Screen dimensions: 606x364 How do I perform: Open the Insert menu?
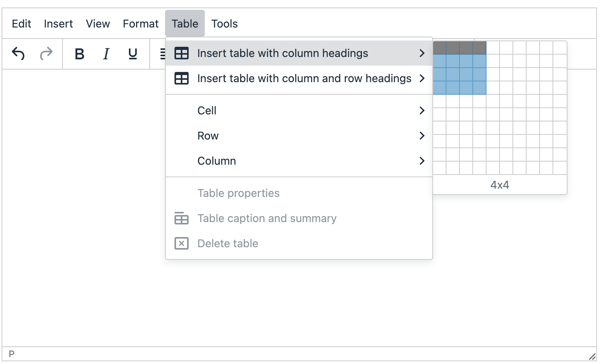tap(58, 24)
